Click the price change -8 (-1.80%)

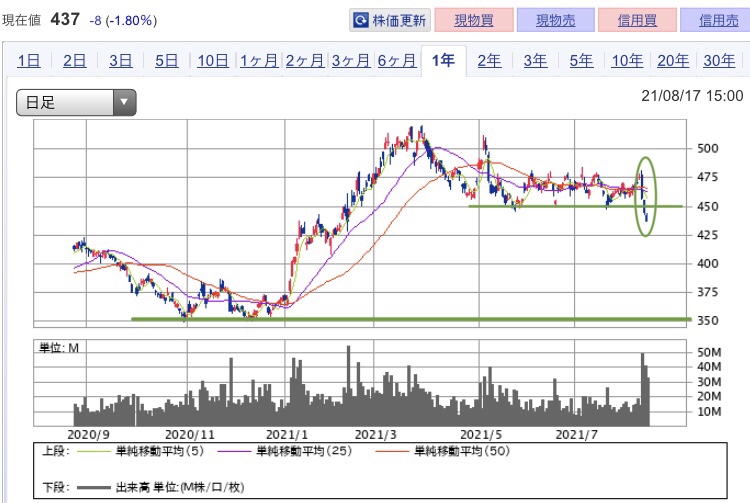pyautogui.click(x=123, y=21)
